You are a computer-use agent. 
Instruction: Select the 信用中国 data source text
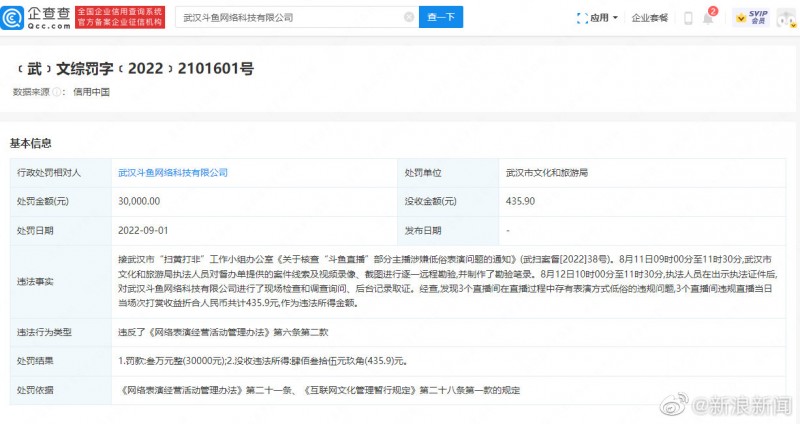pyautogui.click(x=91, y=92)
